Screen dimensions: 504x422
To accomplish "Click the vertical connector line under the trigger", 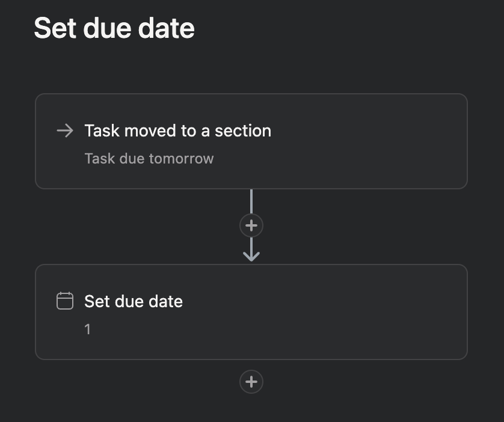I will [x=251, y=201].
